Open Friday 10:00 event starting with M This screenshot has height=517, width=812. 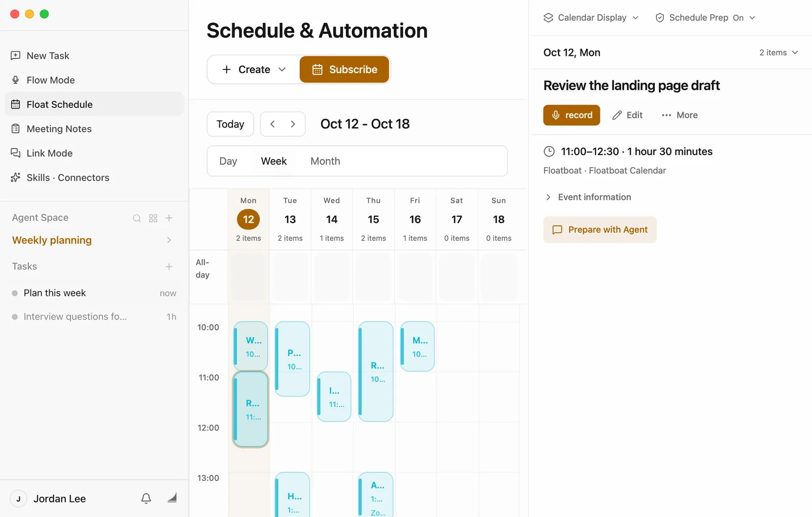coord(417,346)
